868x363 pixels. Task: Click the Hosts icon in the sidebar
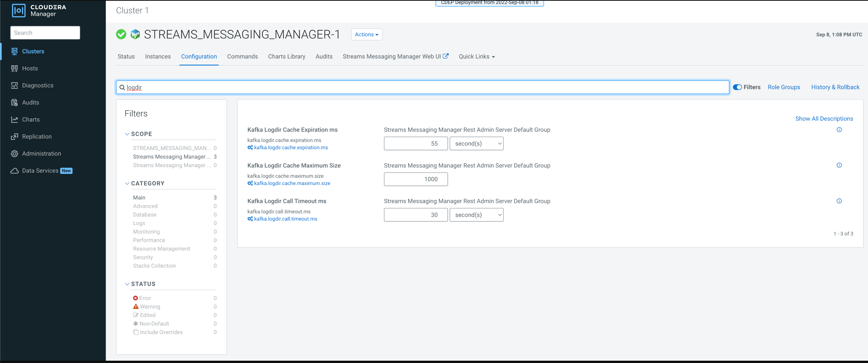pyautogui.click(x=14, y=68)
